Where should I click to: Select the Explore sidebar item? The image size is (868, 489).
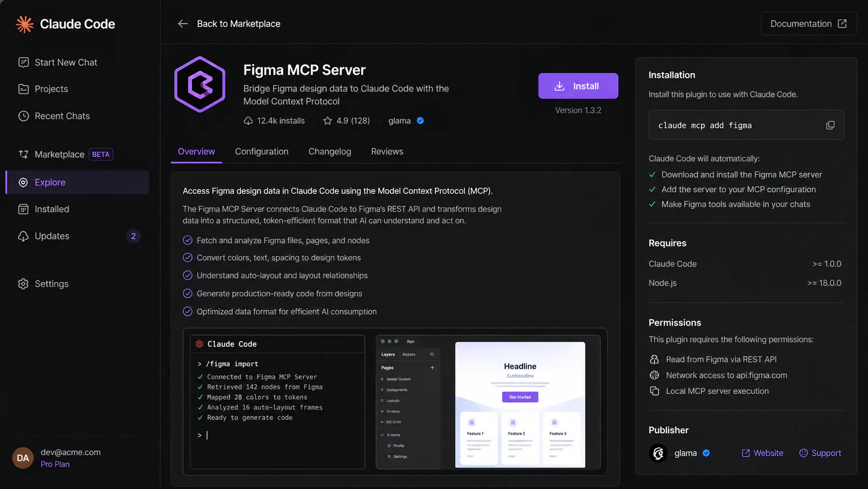(x=77, y=182)
